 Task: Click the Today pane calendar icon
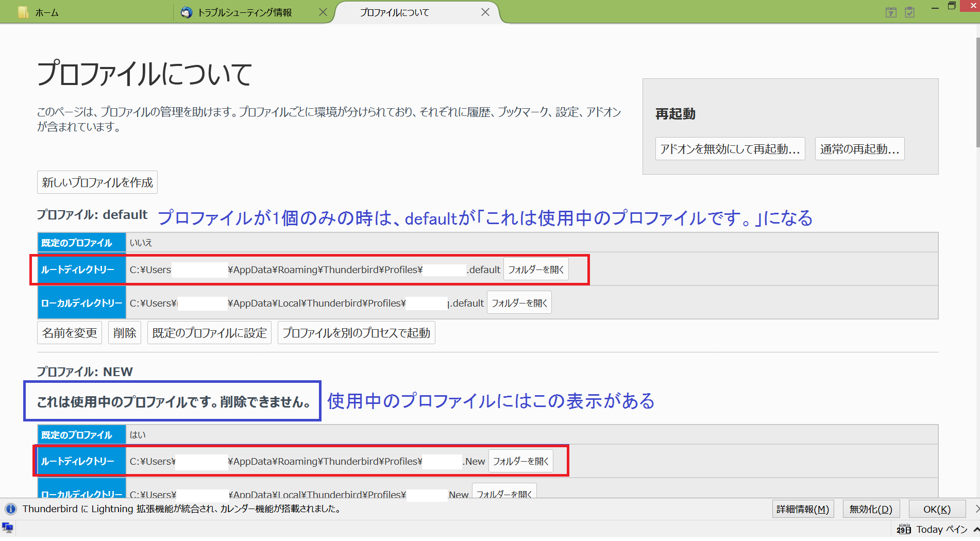[x=904, y=529]
